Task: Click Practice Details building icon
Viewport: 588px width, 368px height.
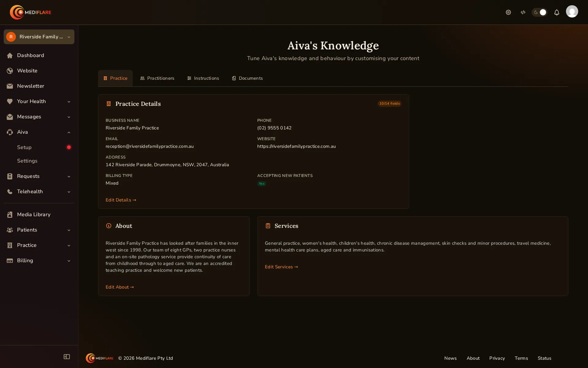Action: (x=109, y=104)
